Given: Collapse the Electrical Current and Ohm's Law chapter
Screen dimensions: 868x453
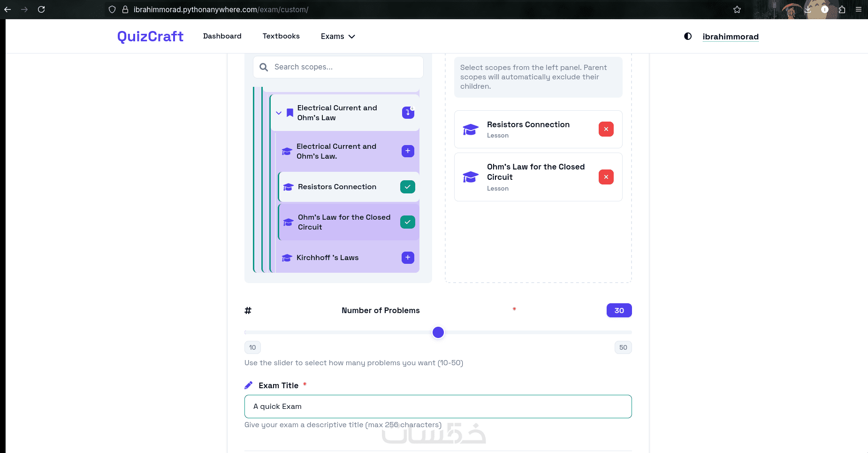Looking at the screenshot, I should click(x=279, y=113).
